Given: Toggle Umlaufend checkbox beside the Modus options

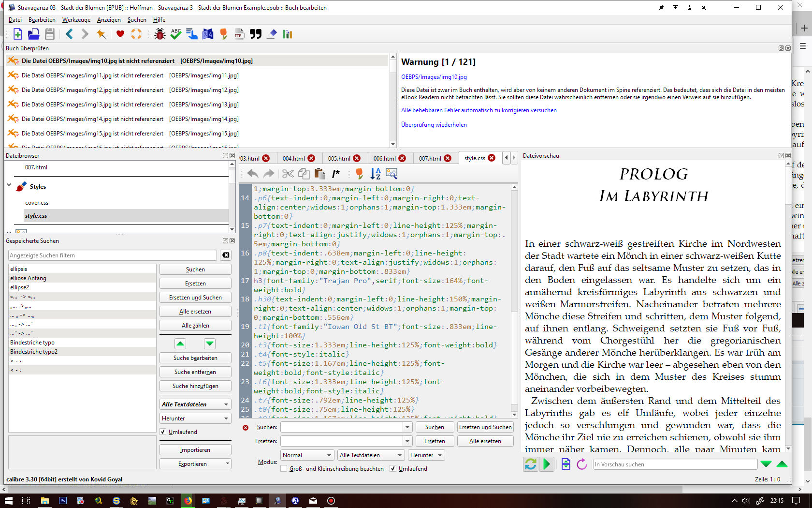Looking at the screenshot, I should coord(393,469).
